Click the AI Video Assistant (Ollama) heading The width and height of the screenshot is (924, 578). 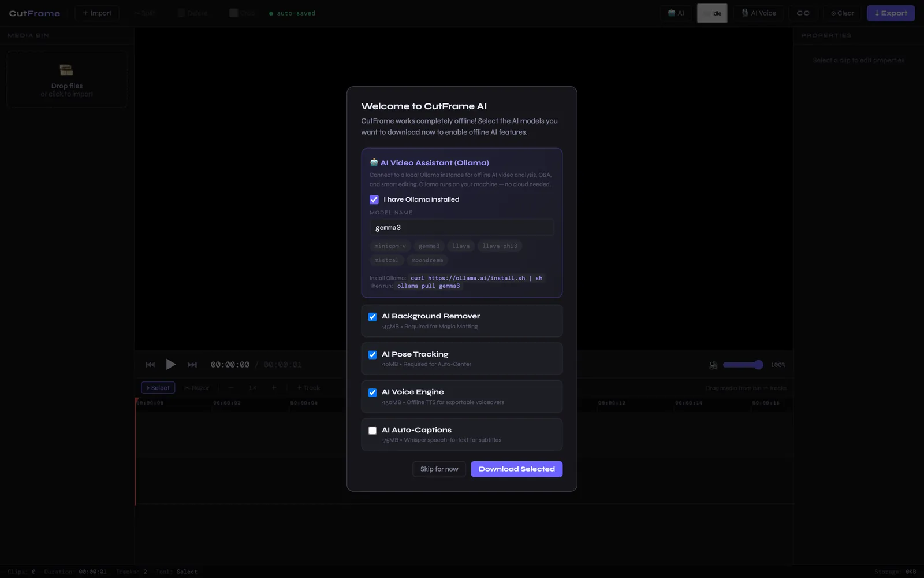pyautogui.click(x=430, y=163)
